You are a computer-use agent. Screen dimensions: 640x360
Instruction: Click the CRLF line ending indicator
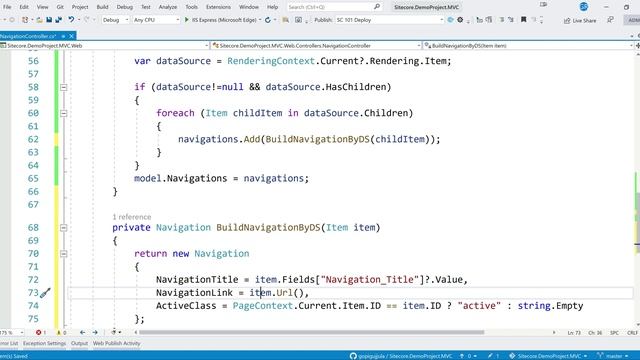632,333
